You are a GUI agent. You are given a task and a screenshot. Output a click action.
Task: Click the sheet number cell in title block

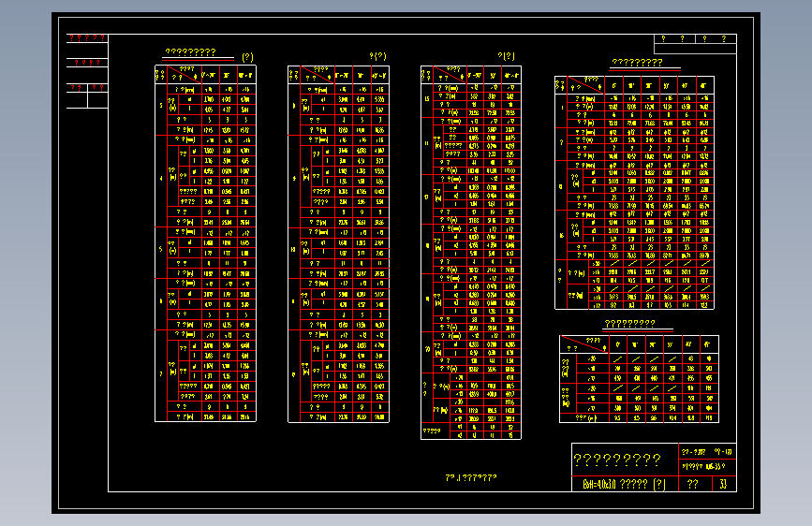[723, 484]
